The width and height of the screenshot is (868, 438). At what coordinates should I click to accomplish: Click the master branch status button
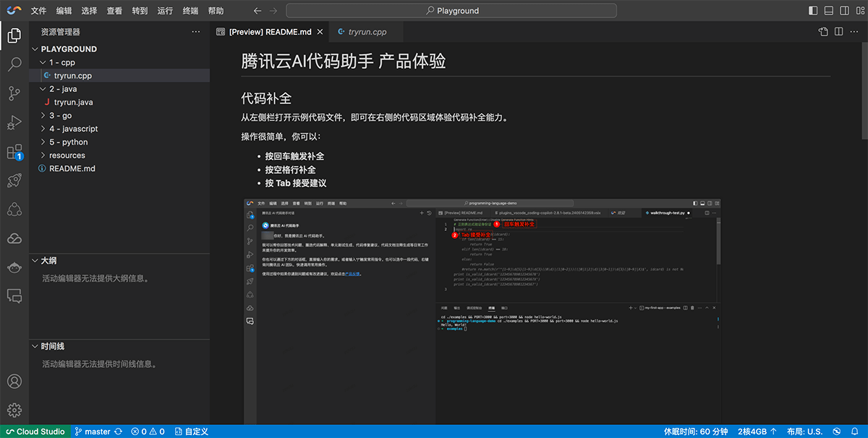tap(98, 431)
